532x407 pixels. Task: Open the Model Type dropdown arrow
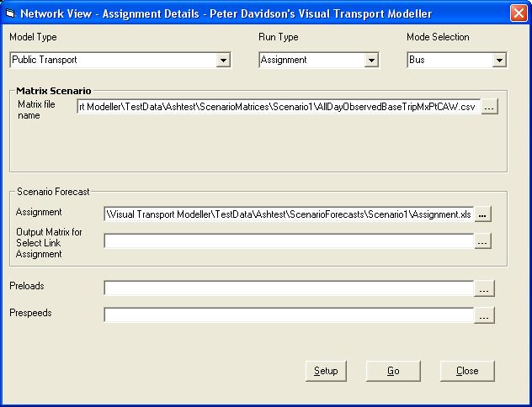pos(223,61)
